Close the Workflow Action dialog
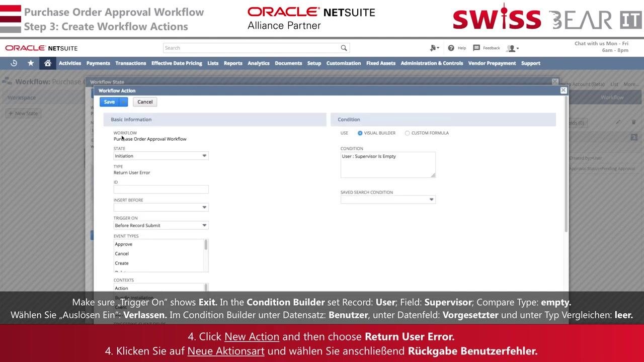The width and height of the screenshot is (644, 362). [563, 90]
